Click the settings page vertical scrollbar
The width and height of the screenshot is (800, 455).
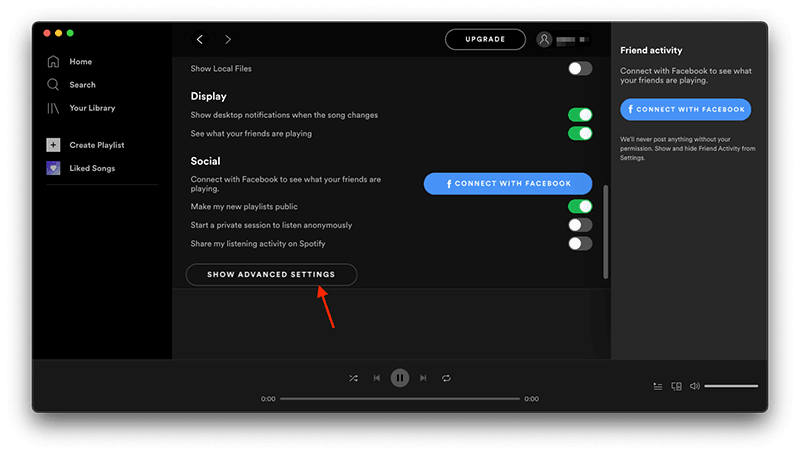606,232
